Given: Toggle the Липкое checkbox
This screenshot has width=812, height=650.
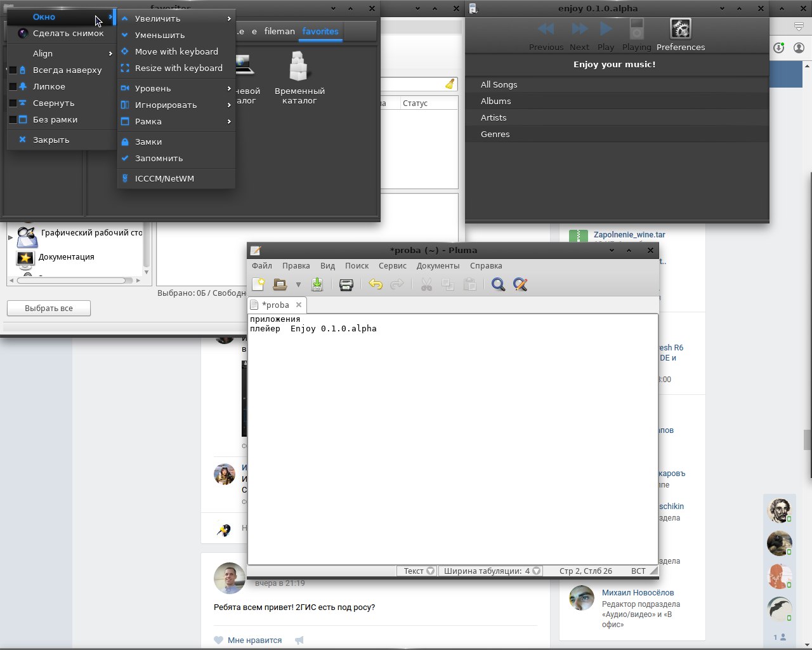Looking at the screenshot, I should pos(13,87).
